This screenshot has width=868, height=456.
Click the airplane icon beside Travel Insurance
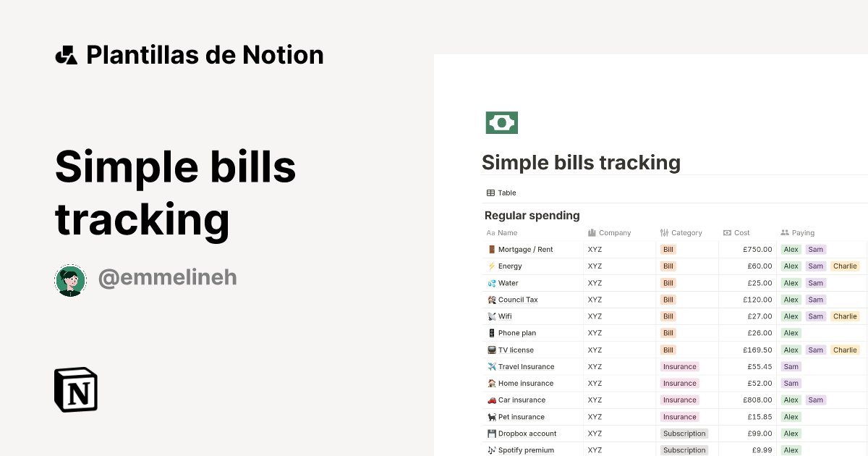click(490, 366)
